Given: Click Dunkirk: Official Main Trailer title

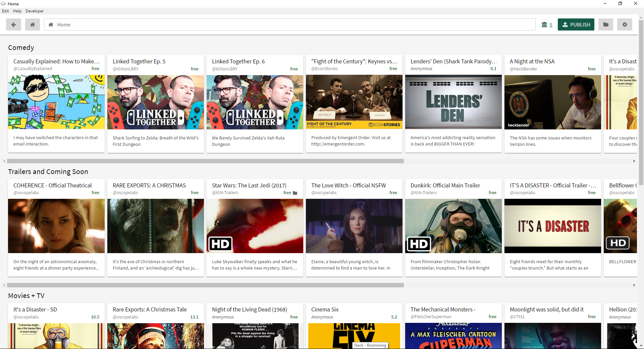Looking at the screenshot, I should (x=445, y=185).
